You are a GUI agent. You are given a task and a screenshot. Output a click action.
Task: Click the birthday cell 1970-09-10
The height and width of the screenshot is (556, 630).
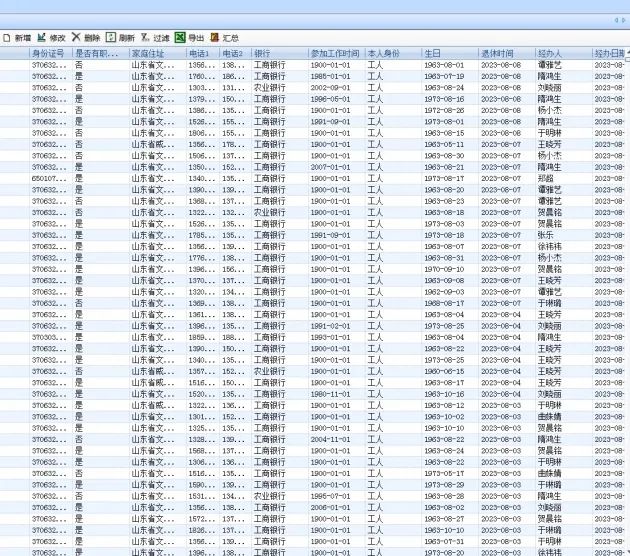pos(444,269)
